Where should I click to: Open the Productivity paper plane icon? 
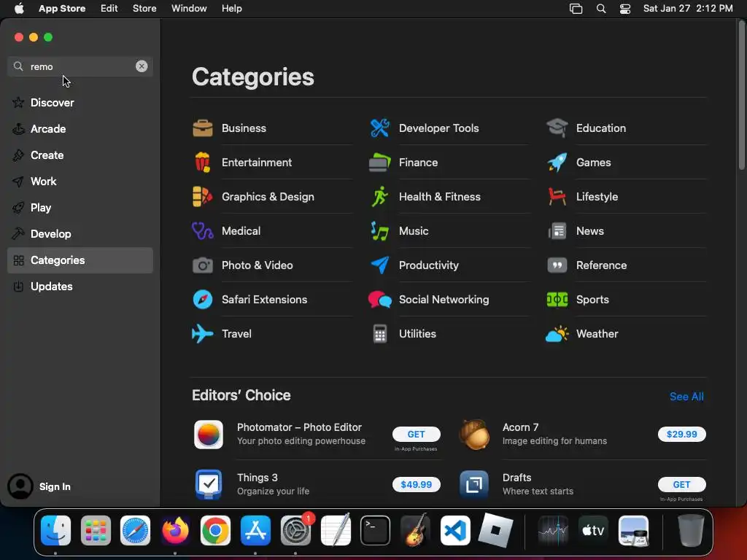(379, 265)
